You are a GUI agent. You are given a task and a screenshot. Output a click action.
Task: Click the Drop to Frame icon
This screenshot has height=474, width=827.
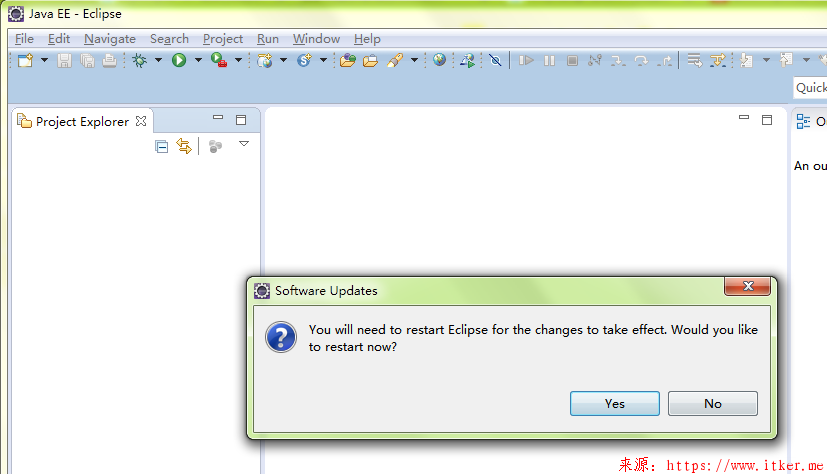tap(695, 61)
